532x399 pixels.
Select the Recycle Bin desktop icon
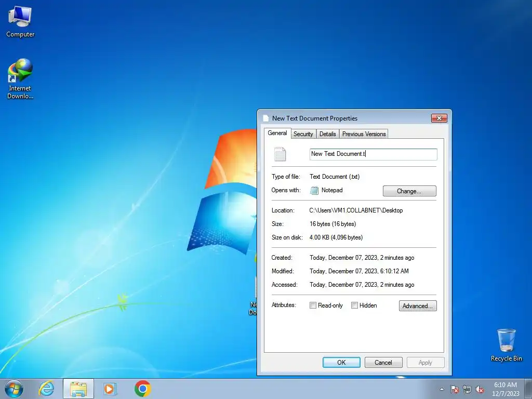(506, 345)
